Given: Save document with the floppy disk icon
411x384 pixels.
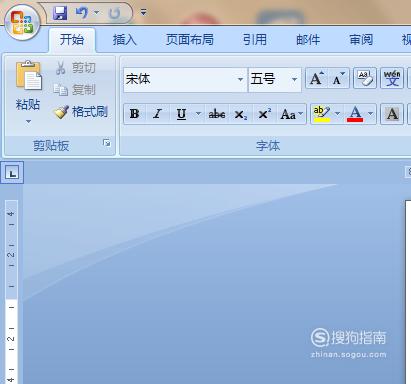Looking at the screenshot, I should pyautogui.click(x=60, y=13).
